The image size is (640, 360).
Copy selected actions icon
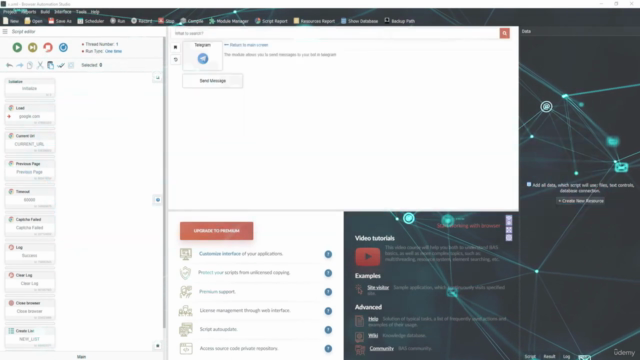30,65
